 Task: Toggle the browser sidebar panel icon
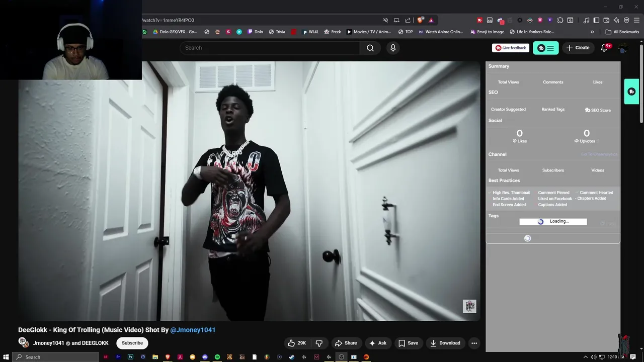pyautogui.click(x=596, y=20)
